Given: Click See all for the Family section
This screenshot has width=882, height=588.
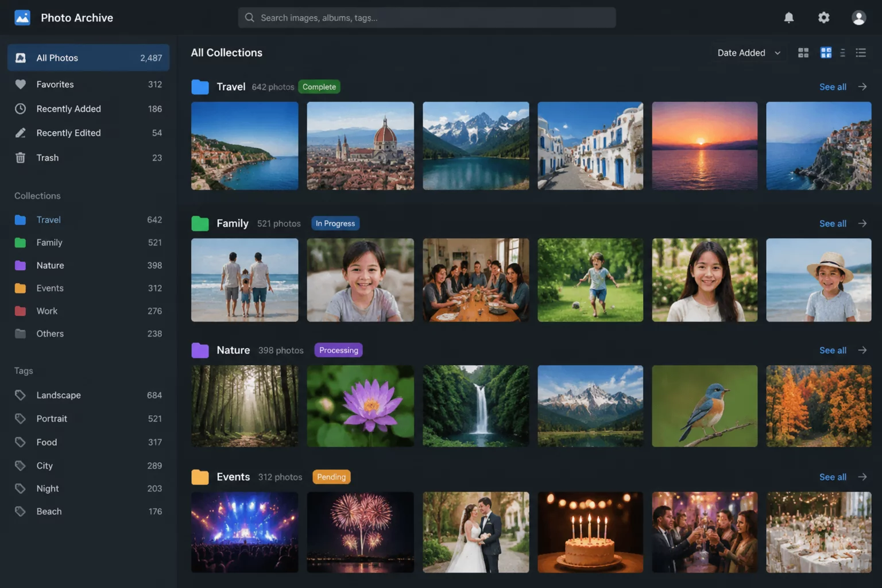Looking at the screenshot, I should pyautogui.click(x=833, y=223).
